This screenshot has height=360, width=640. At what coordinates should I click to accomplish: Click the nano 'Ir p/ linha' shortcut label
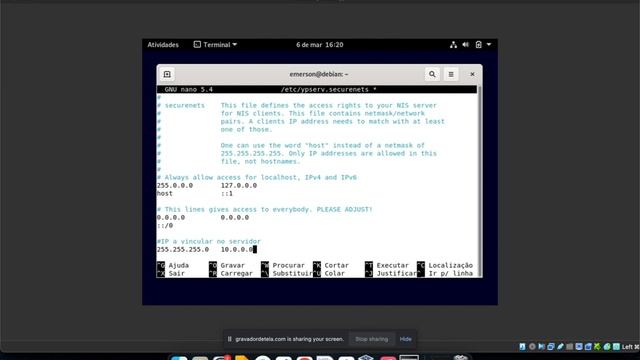(x=451, y=273)
